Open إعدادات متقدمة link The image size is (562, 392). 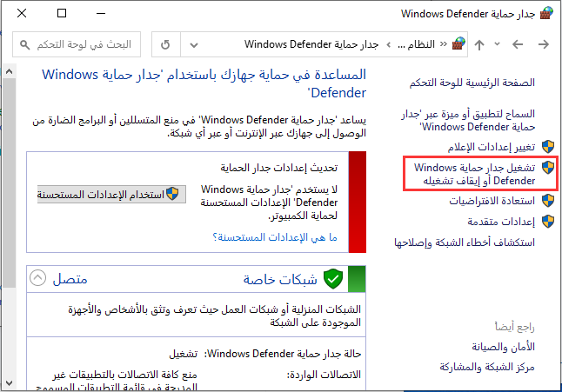[501, 222]
